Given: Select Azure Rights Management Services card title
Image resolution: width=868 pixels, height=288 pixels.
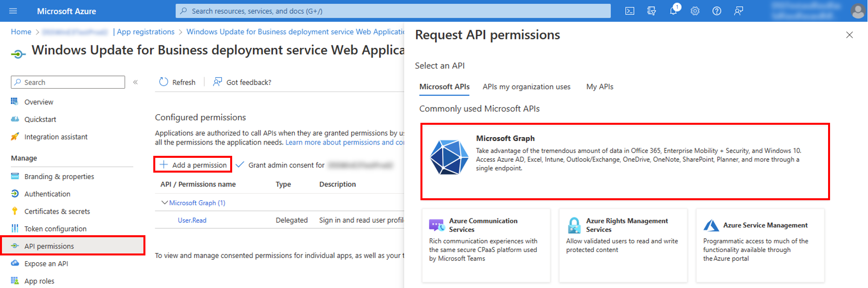Looking at the screenshot, I should click(x=627, y=225).
